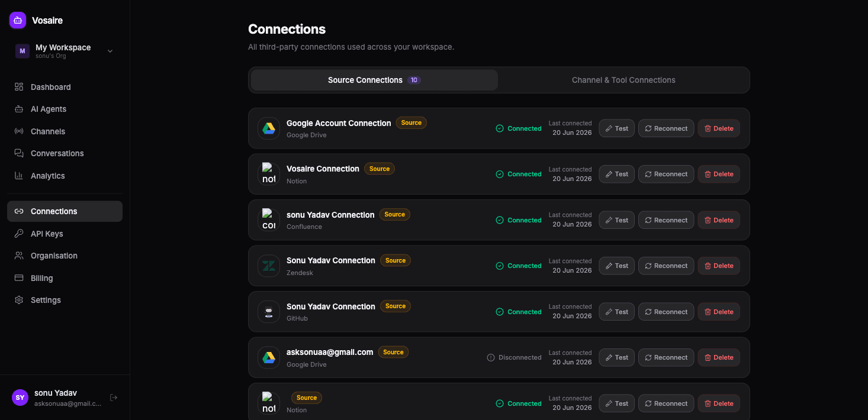Click the Source badge on the Zendesk row

click(396, 260)
